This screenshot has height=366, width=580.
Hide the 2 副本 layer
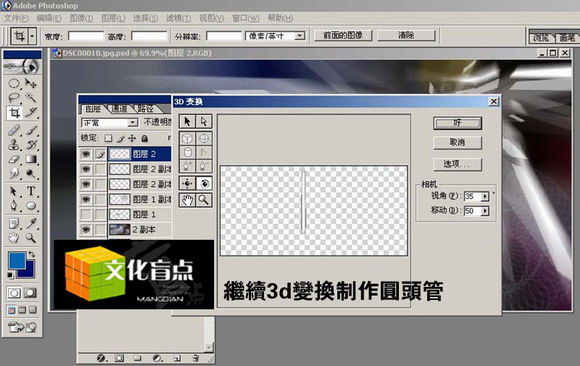click(x=86, y=229)
